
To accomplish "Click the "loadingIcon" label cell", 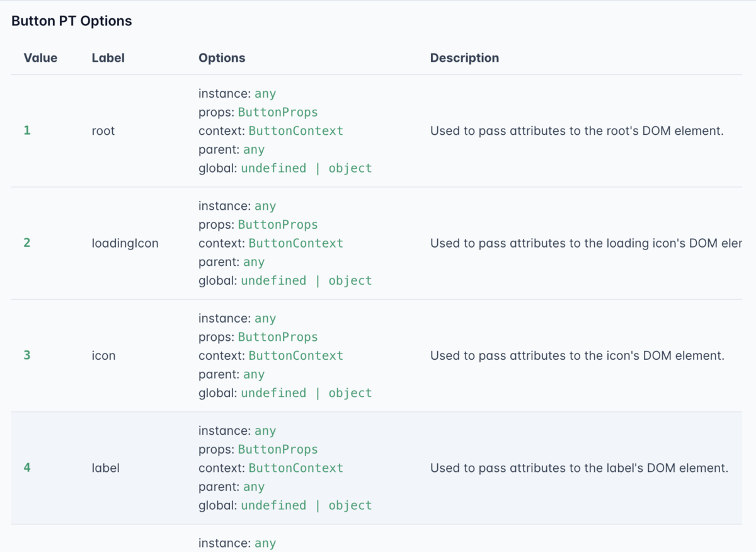I will 125,243.
